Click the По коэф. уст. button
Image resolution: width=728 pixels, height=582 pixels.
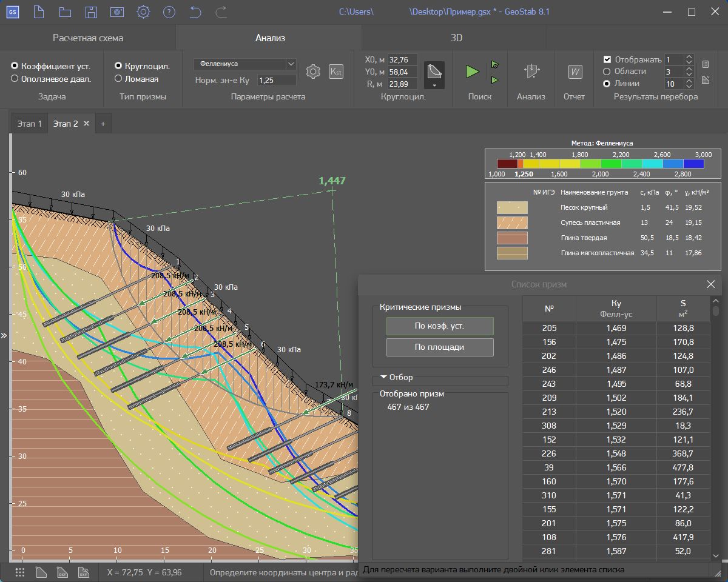coord(440,326)
